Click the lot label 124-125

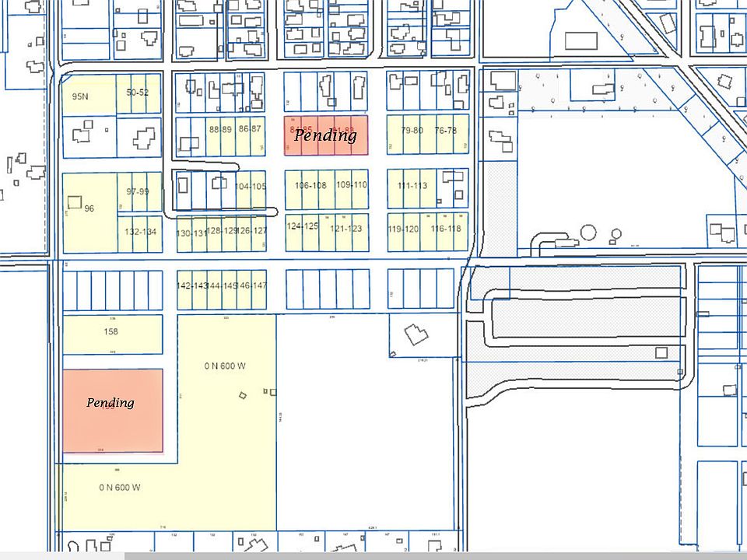303,226
